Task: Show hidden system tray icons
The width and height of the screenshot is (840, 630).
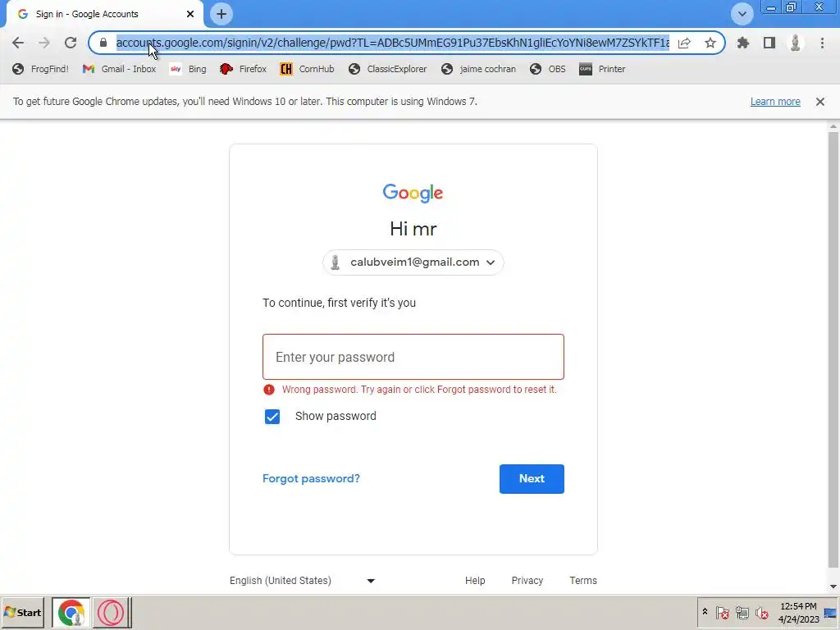Action: tap(705, 612)
